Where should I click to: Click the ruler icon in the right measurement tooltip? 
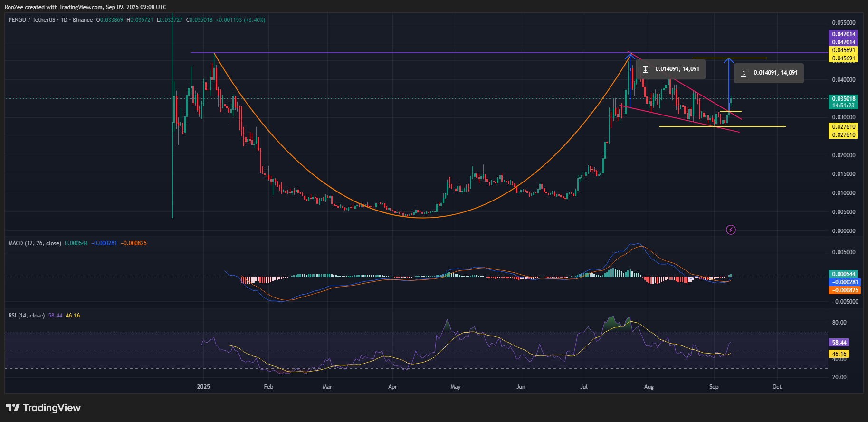pos(744,73)
